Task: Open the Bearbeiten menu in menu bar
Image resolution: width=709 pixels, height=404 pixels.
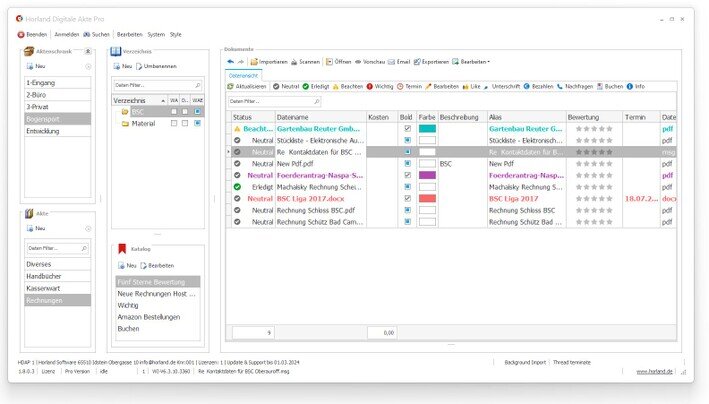Action: 130,34
